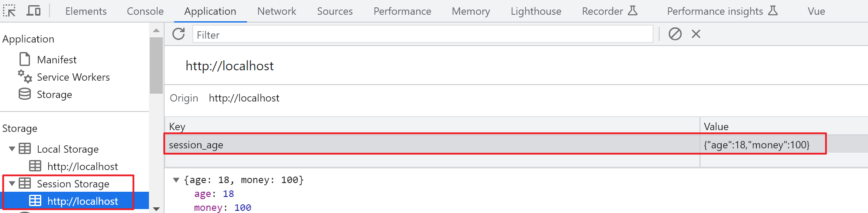
Task: Collapse the Local Storage tree node
Action: pos(12,149)
